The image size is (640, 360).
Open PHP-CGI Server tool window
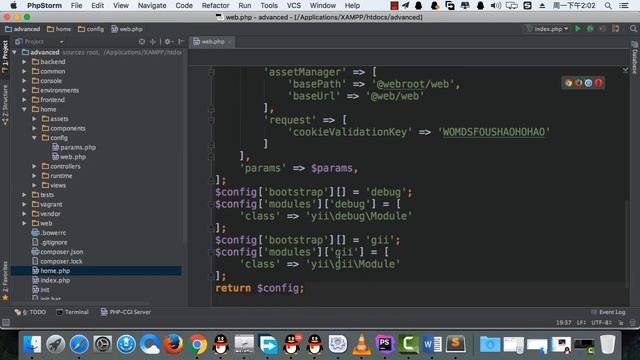tap(126, 312)
